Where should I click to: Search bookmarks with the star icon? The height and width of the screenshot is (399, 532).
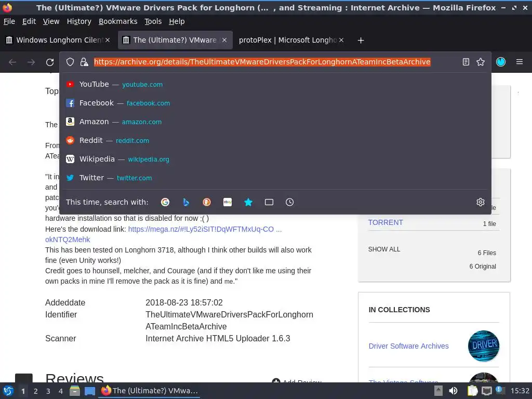(248, 202)
